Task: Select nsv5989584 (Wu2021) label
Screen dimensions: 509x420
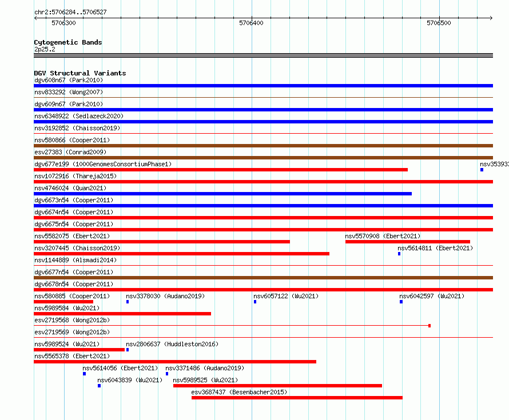Action: (x=67, y=308)
